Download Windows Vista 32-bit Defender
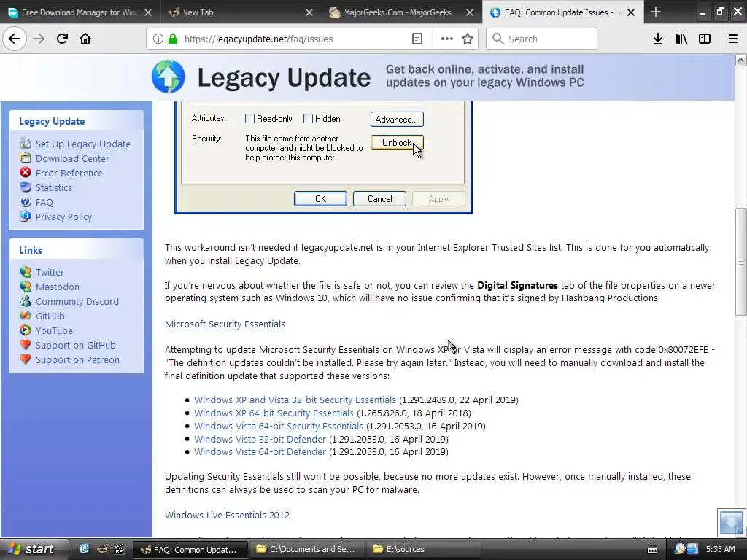 coord(260,439)
